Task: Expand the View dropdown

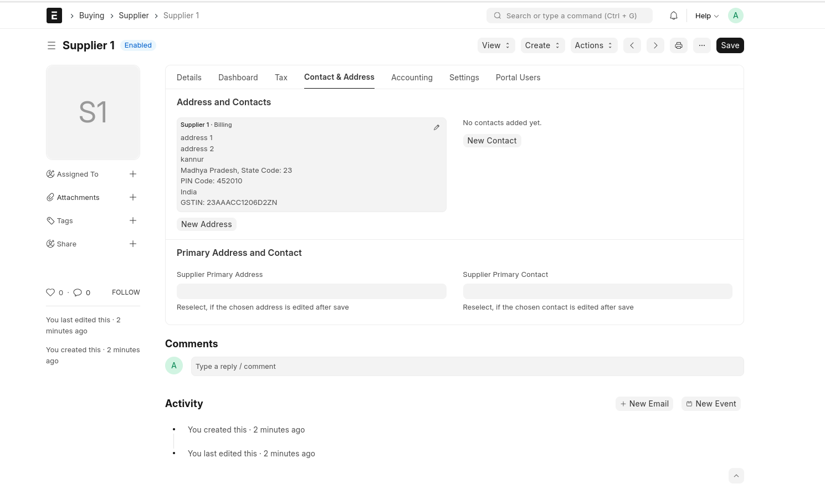Action: click(x=496, y=45)
